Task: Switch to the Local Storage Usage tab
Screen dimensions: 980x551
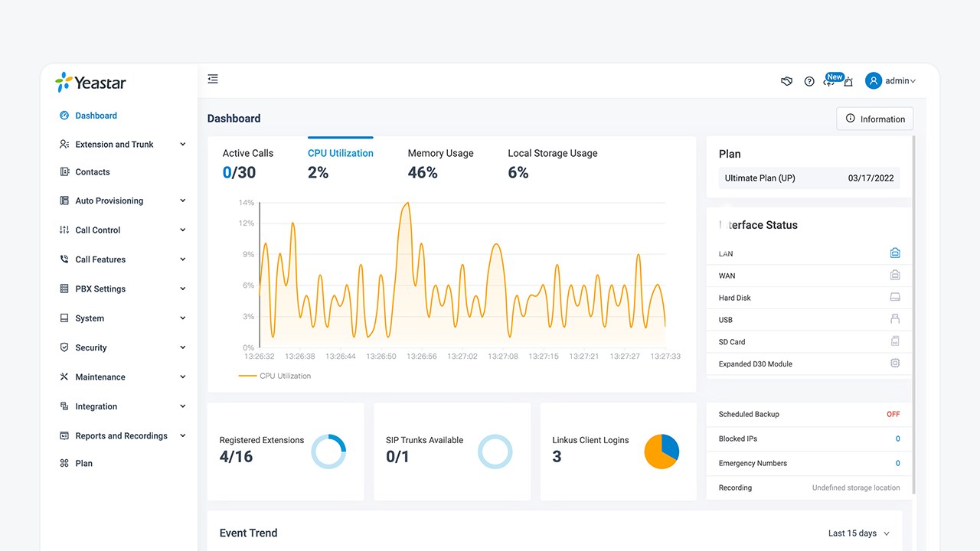Action: point(553,164)
